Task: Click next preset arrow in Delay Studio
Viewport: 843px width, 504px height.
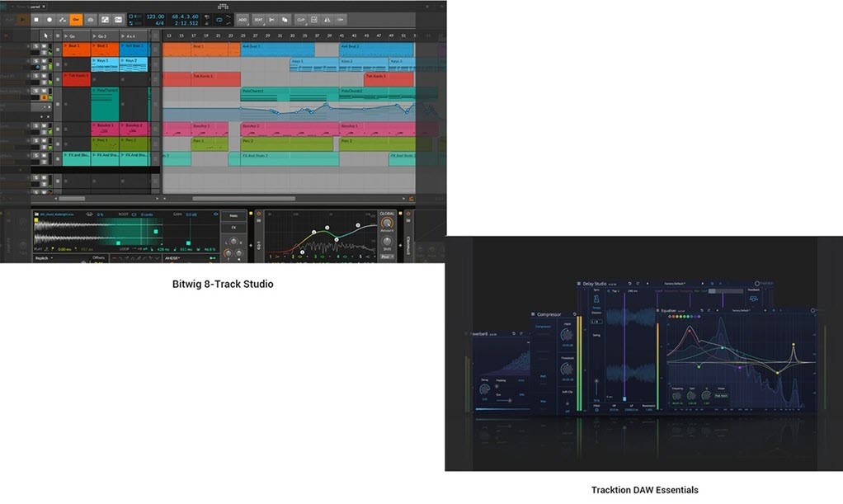Action: point(702,284)
